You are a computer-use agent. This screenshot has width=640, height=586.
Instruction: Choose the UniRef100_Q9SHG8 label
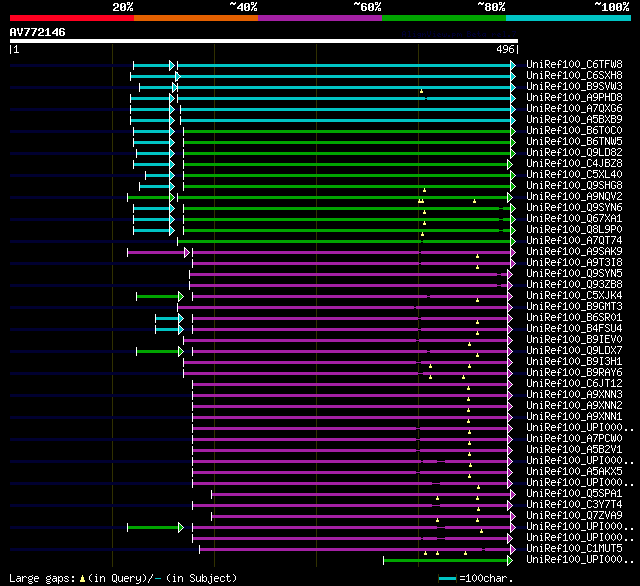coord(574,186)
